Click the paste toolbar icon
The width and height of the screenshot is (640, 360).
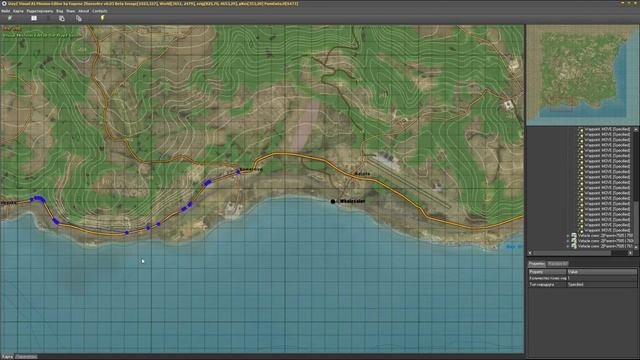79,18
